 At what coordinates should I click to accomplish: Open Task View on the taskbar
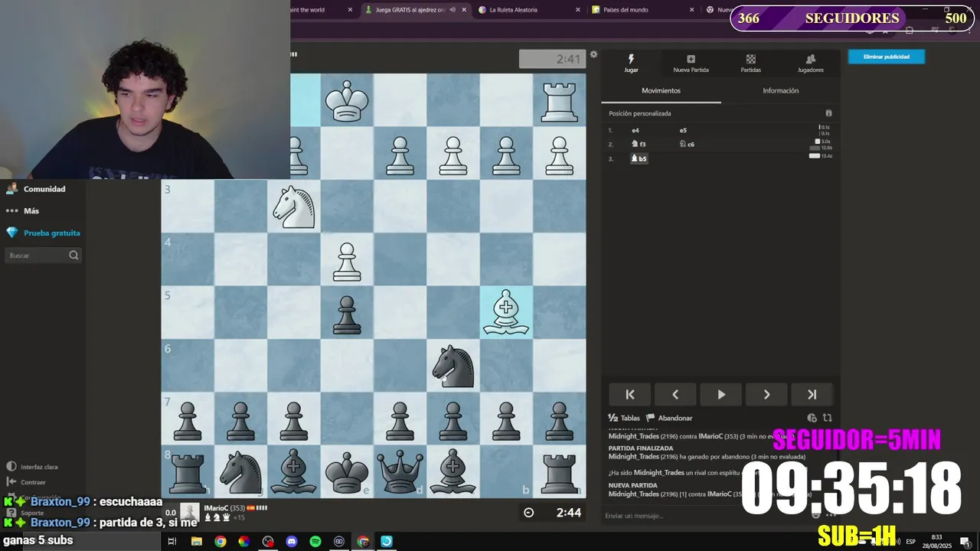tap(172, 541)
